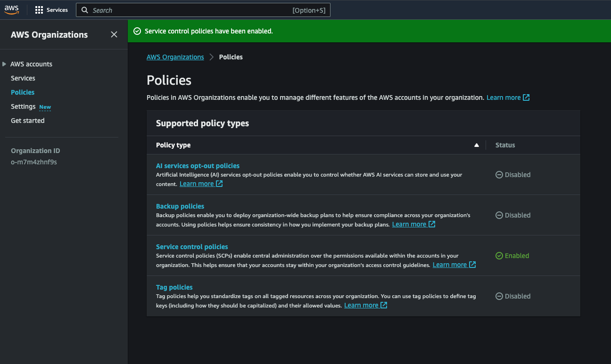Click the Policies breadcrumb text
Image resolution: width=611 pixels, height=364 pixels.
[x=231, y=57]
